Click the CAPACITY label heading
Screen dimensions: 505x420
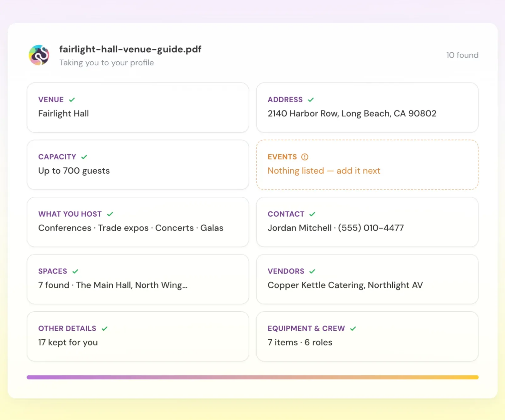pyautogui.click(x=57, y=157)
